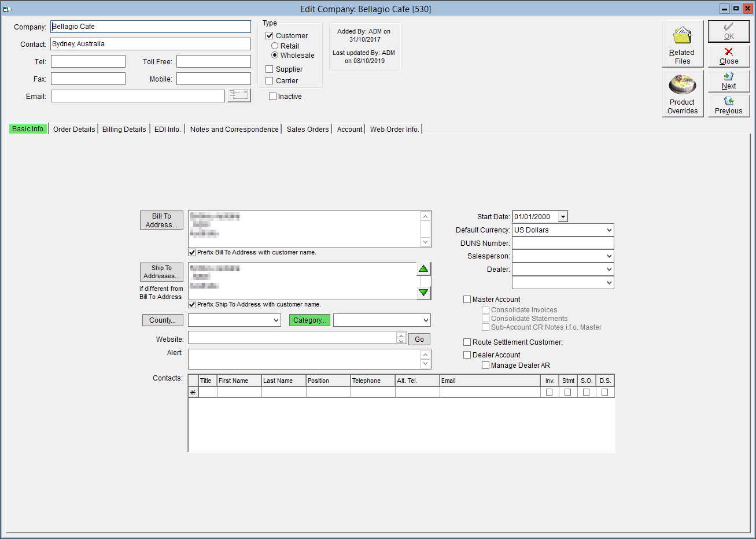Enable the Carrier checkbox
Image resolution: width=756 pixels, height=539 pixels.
tap(270, 81)
